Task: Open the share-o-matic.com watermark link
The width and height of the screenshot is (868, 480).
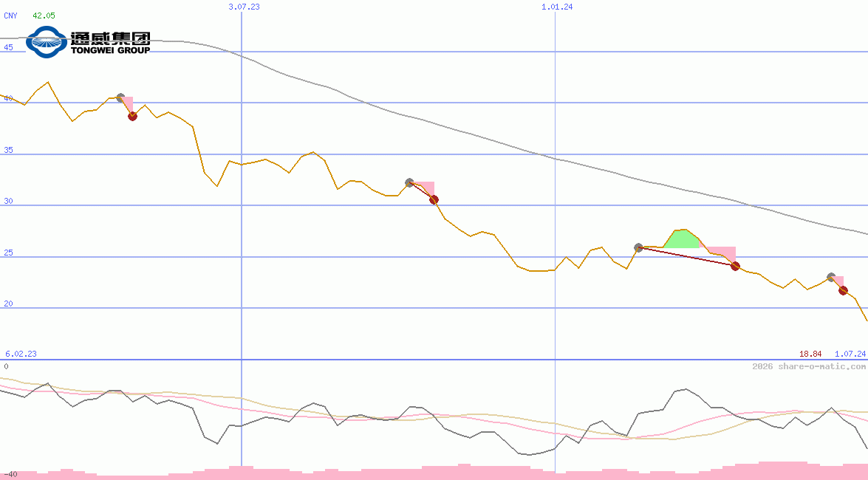Action: pos(809,366)
